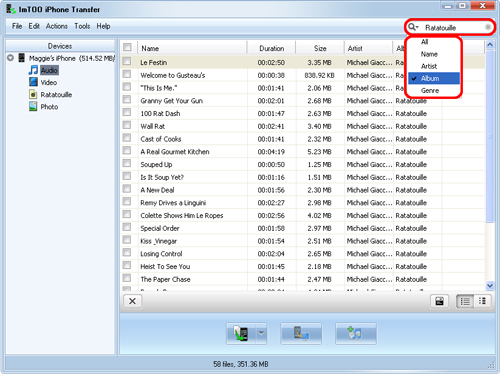Clear the Ratatouille search text
Viewport: 500px width, 374px height.
tap(488, 27)
